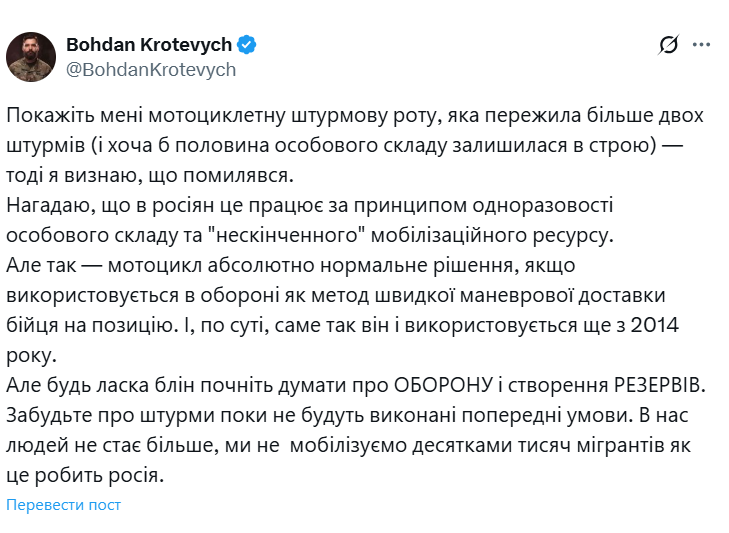Click the line beginning 'Нагадаю, що в росіян'

(310, 205)
